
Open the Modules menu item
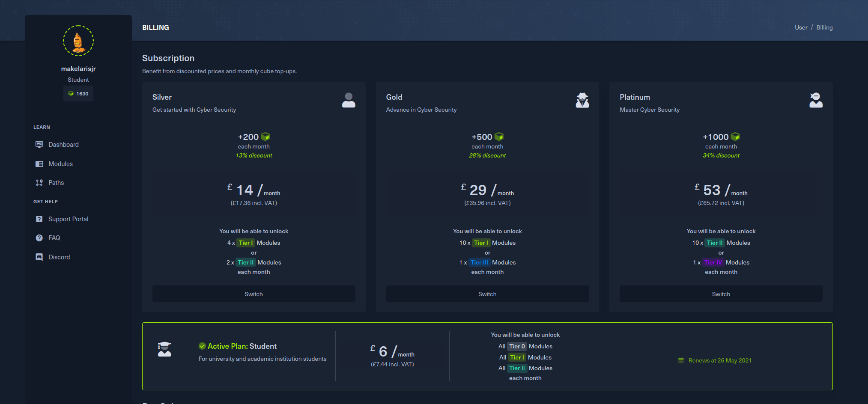pos(60,164)
